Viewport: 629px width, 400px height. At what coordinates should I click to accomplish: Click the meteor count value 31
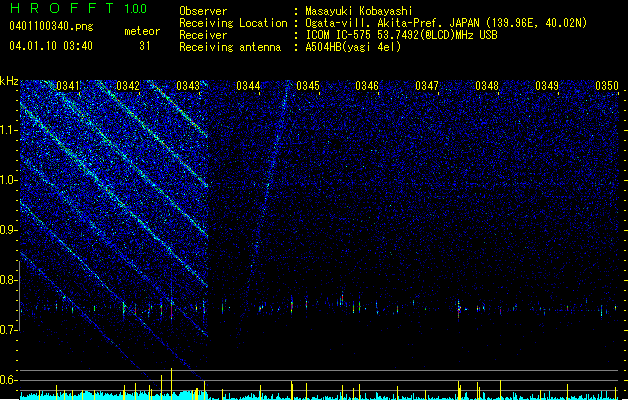(x=145, y=46)
